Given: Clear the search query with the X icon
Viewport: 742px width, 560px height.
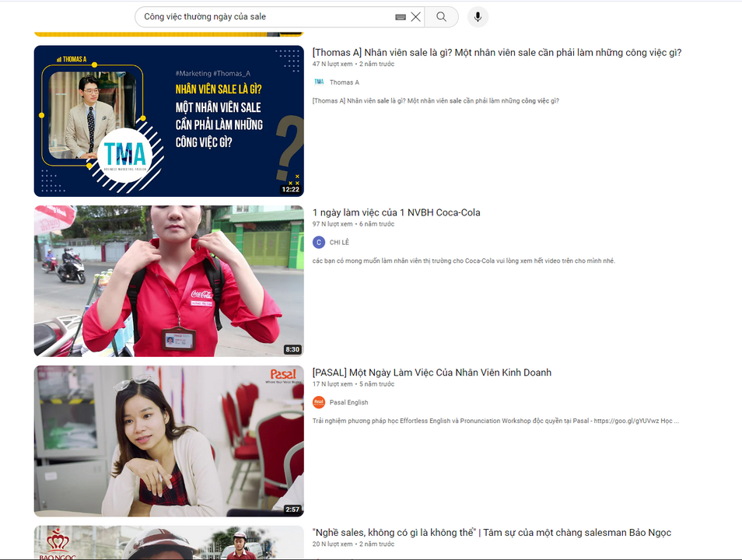Looking at the screenshot, I should pyautogui.click(x=417, y=16).
